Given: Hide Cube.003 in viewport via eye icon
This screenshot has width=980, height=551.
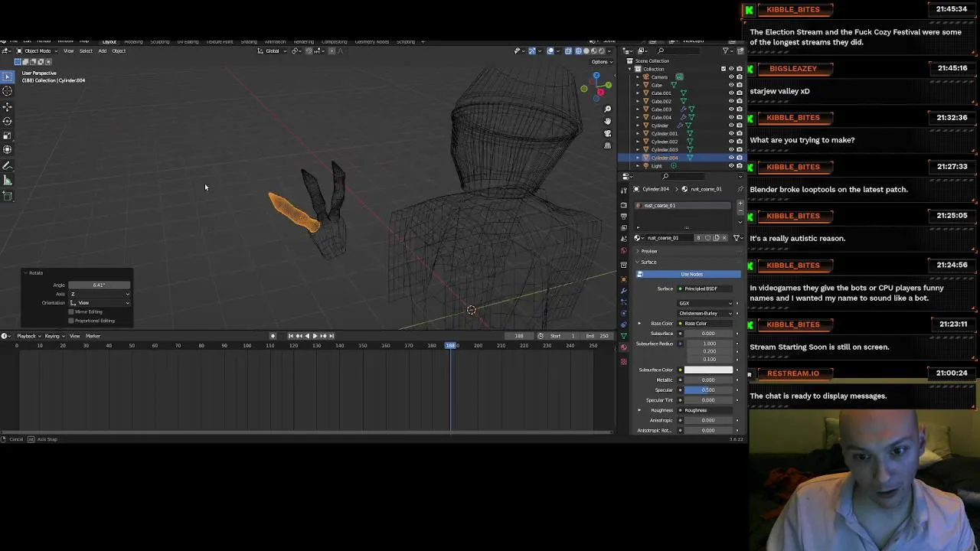Looking at the screenshot, I should (731, 109).
